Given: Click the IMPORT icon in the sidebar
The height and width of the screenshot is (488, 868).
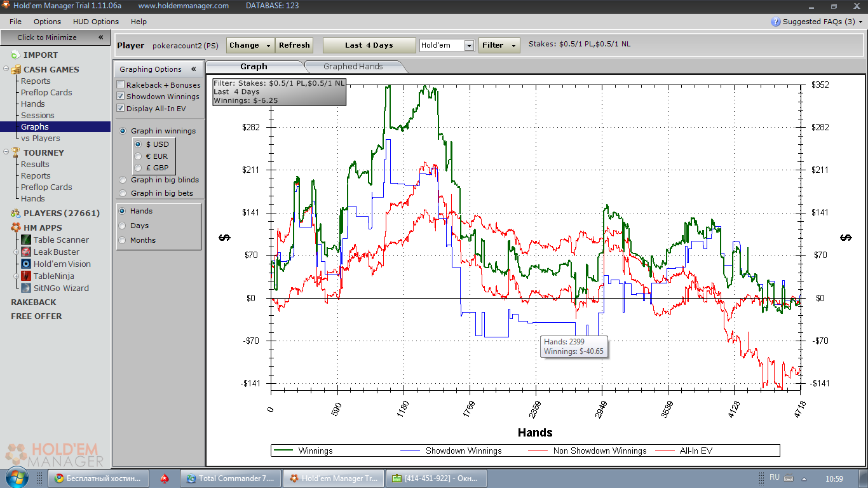Looking at the screenshot, I should pos(16,55).
